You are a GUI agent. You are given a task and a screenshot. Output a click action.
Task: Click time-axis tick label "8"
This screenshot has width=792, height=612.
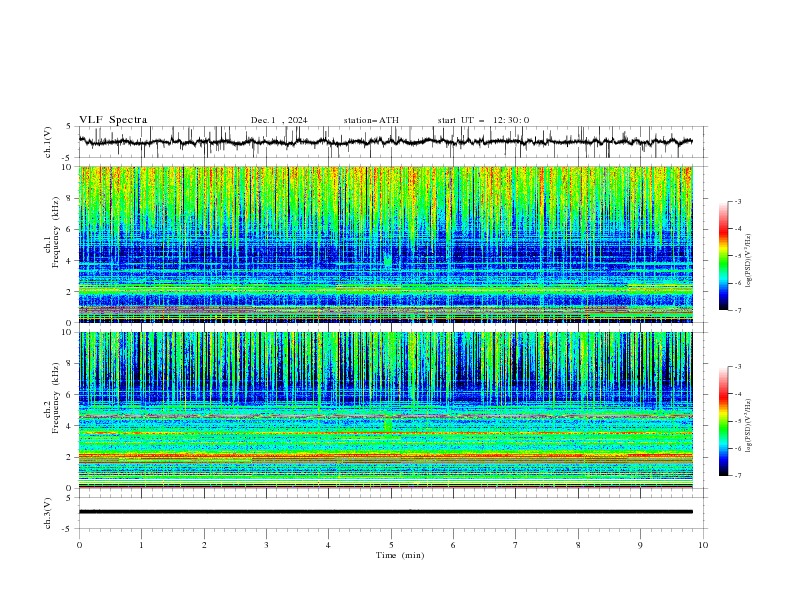pyautogui.click(x=578, y=545)
